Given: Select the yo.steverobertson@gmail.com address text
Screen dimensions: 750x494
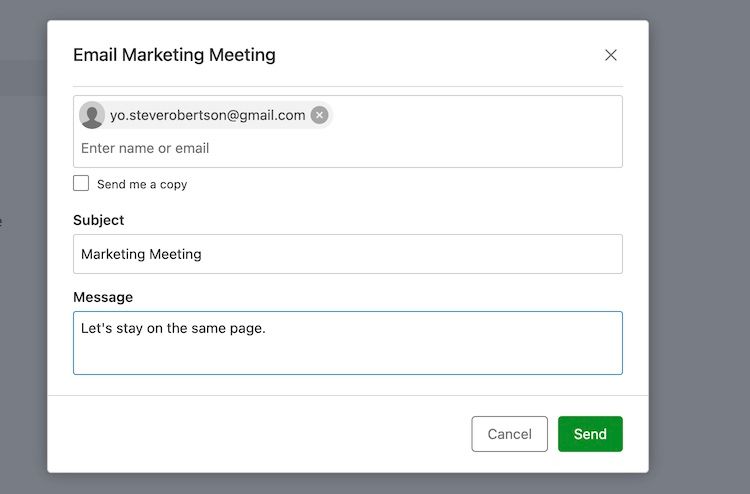Looking at the screenshot, I should pyautogui.click(x=208, y=115).
